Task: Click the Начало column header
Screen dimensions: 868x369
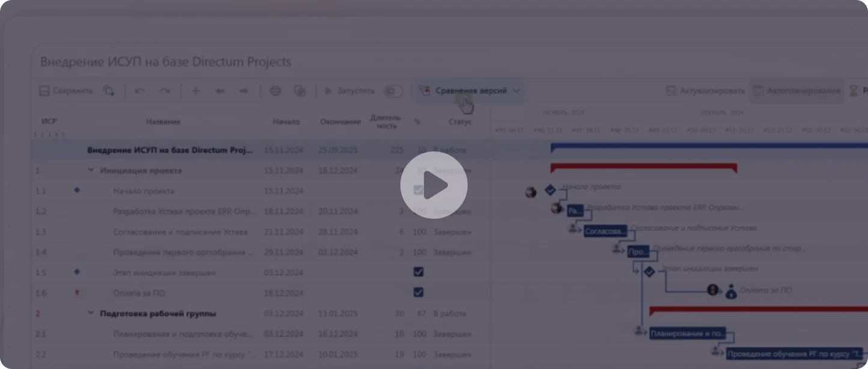Action: pos(286,121)
